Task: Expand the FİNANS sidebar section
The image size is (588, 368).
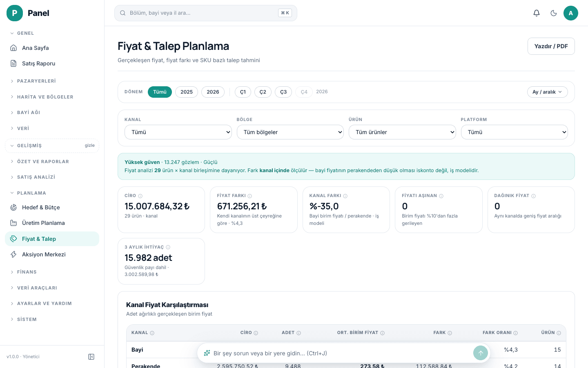Action: pos(52,272)
